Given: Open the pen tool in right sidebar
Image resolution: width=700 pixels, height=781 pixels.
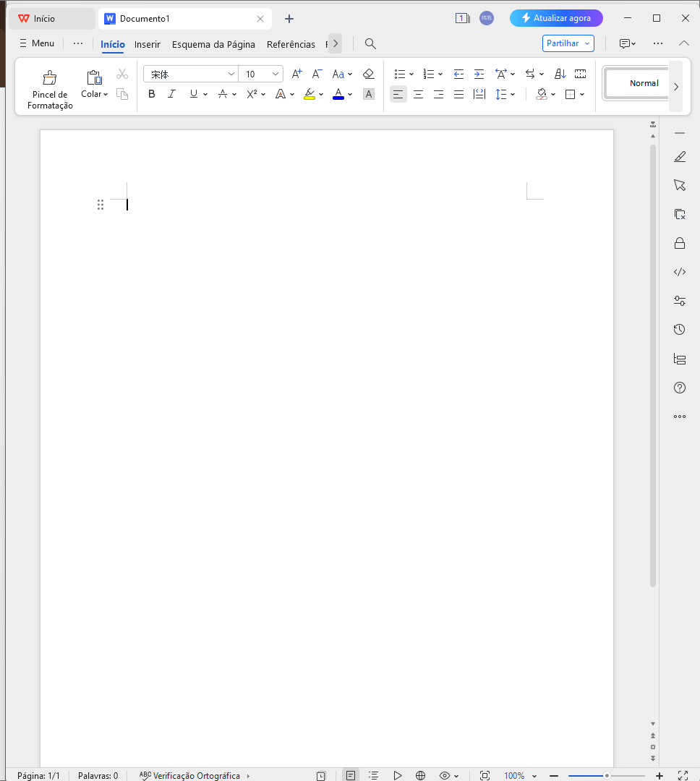Looking at the screenshot, I should click(680, 157).
